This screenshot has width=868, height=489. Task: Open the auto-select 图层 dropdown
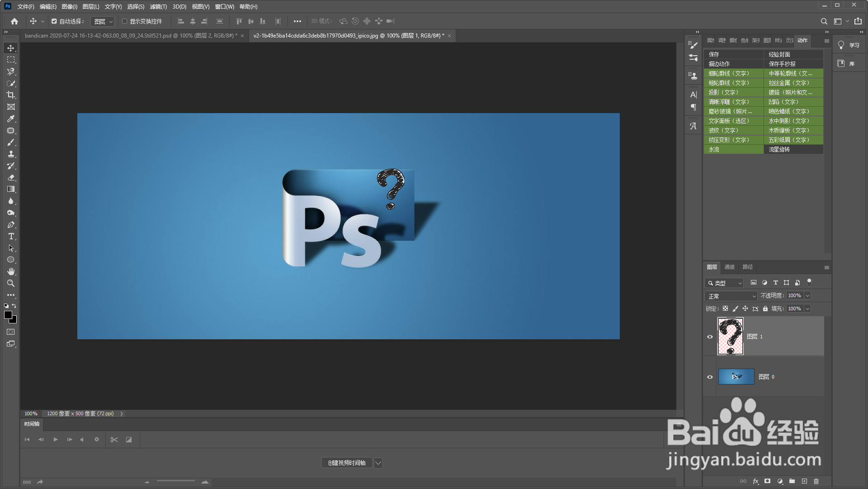click(x=103, y=21)
